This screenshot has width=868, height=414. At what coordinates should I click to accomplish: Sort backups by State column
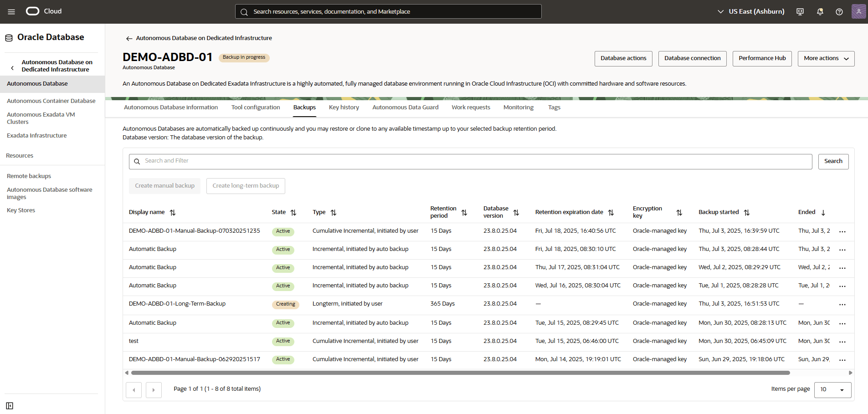pos(293,213)
